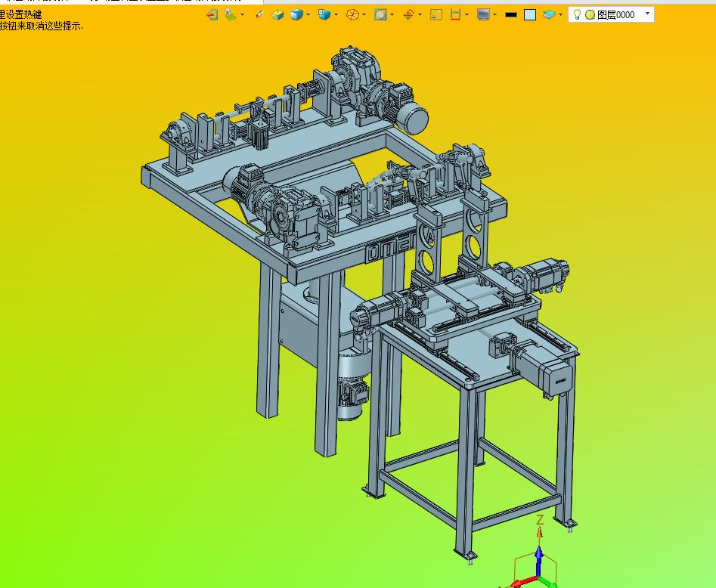This screenshot has width=716, height=588.
Task: Open the dropdown arrow beside the terrain layers icon
Action: click(243, 14)
